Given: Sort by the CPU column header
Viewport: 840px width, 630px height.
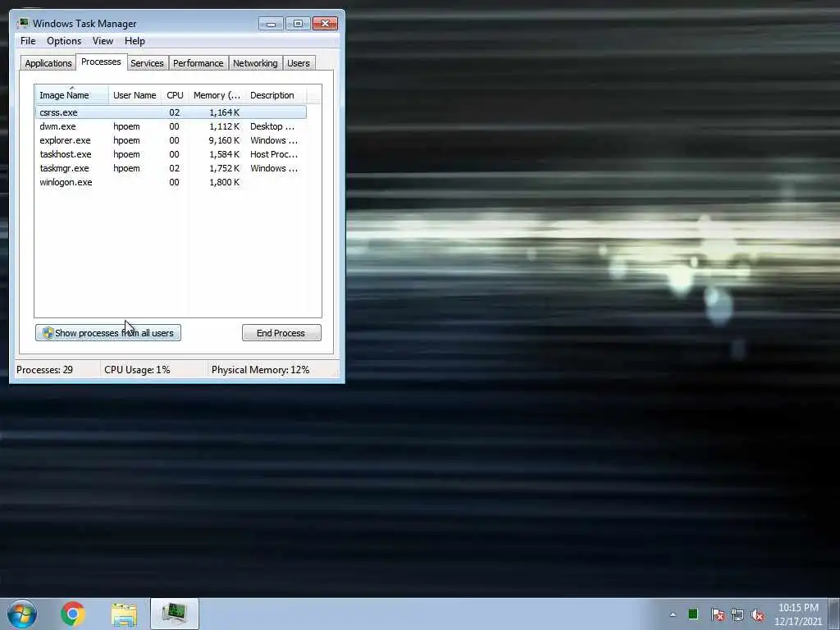Looking at the screenshot, I should tap(175, 95).
